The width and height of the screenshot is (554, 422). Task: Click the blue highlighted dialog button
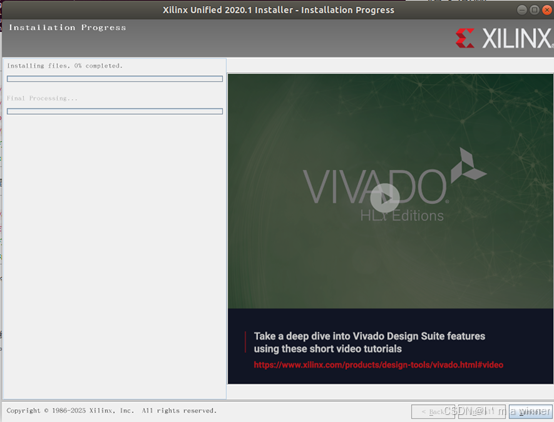pyautogui.click(x=531, y=411)
